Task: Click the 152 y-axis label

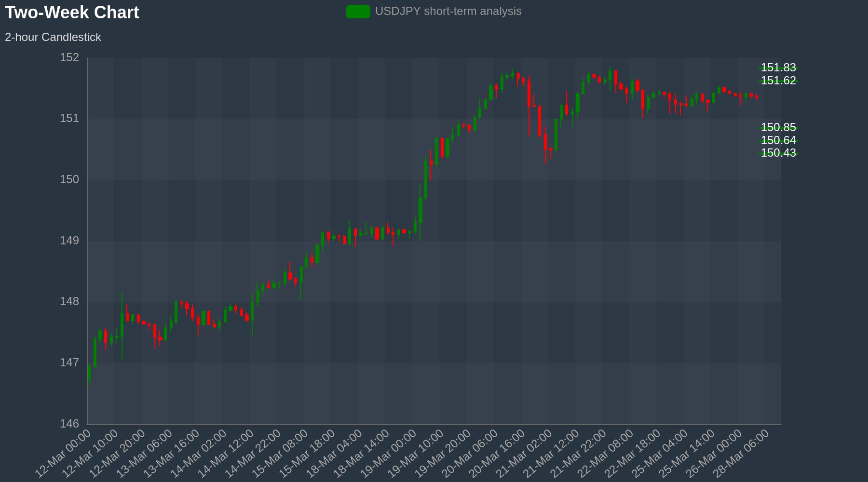Action: pyautogui.click(x=69, y=58)
